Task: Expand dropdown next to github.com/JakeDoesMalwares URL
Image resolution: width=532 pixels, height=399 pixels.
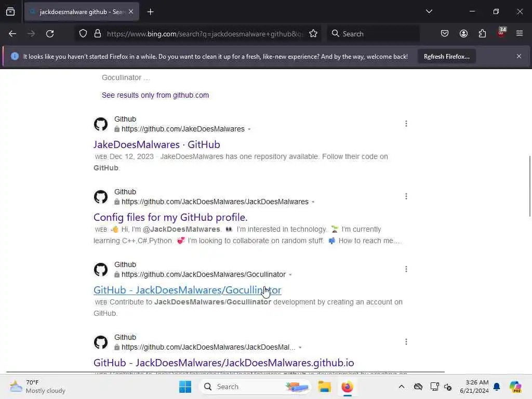Action: coord(249,129)
